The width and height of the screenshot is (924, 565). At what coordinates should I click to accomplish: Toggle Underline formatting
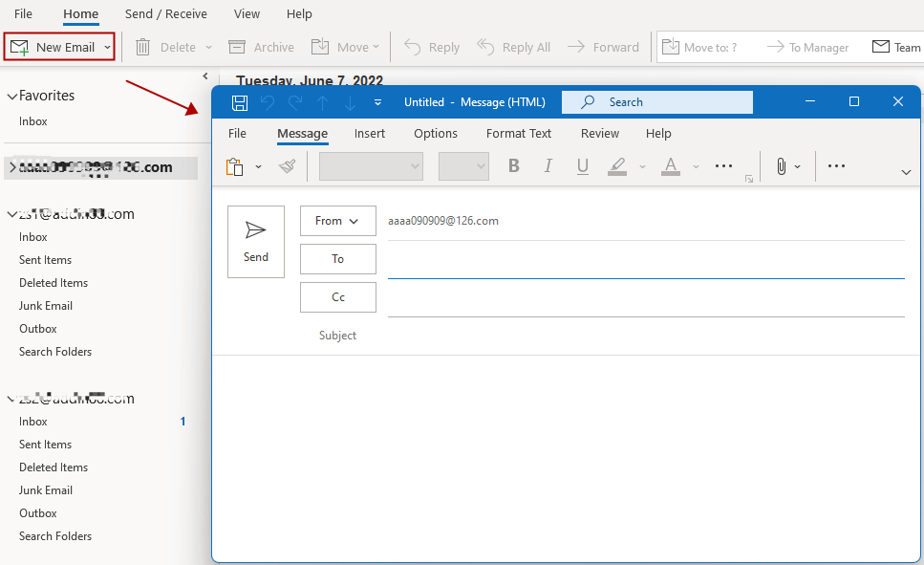click(582, 166)
